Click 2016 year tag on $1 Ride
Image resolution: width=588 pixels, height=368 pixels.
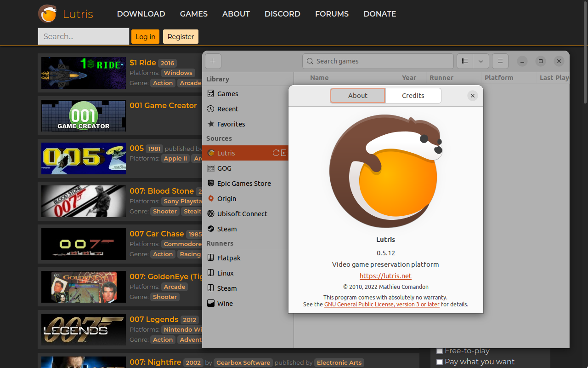[x=167, y=63]
